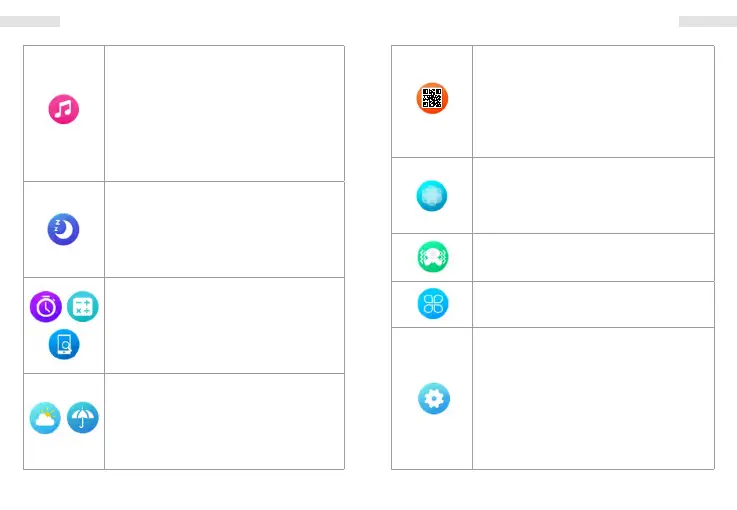Viewport: 737px width, 510px height.
Task: Open the pink Music app icon
Action: [64, 110]
